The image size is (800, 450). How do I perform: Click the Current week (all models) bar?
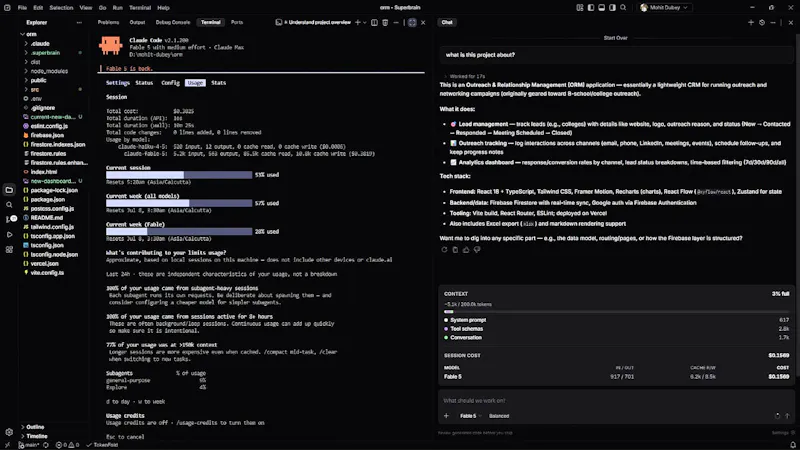click(x=179, y=203)
